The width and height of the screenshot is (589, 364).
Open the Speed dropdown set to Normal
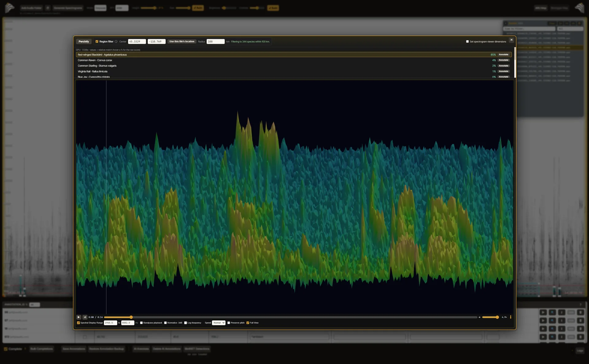pyautogui.click(x=219, y=323)
